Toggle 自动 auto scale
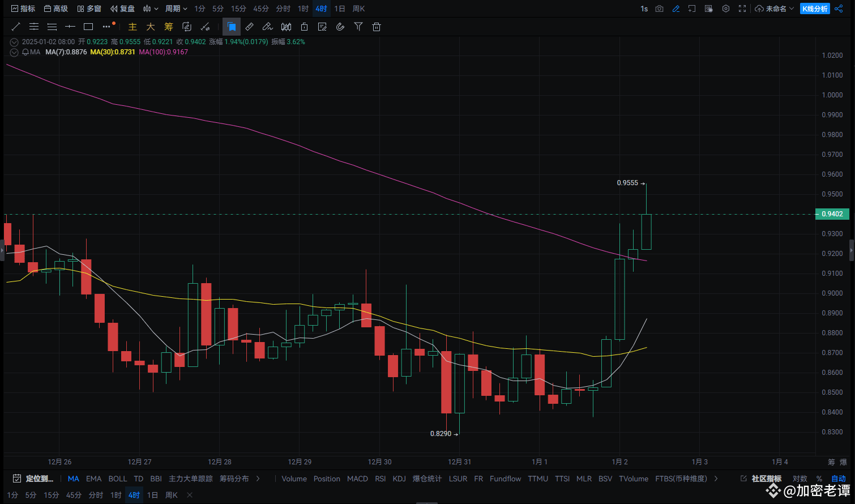855x504 pixels. click(839, 479)
